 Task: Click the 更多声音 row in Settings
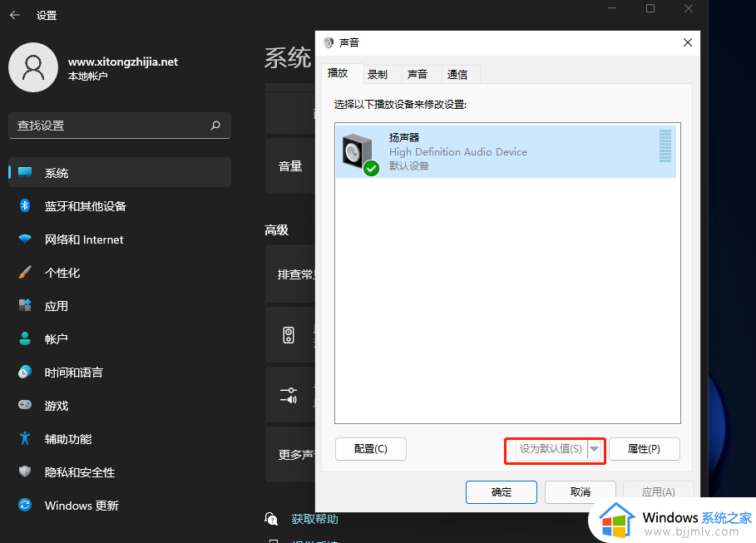290,454
